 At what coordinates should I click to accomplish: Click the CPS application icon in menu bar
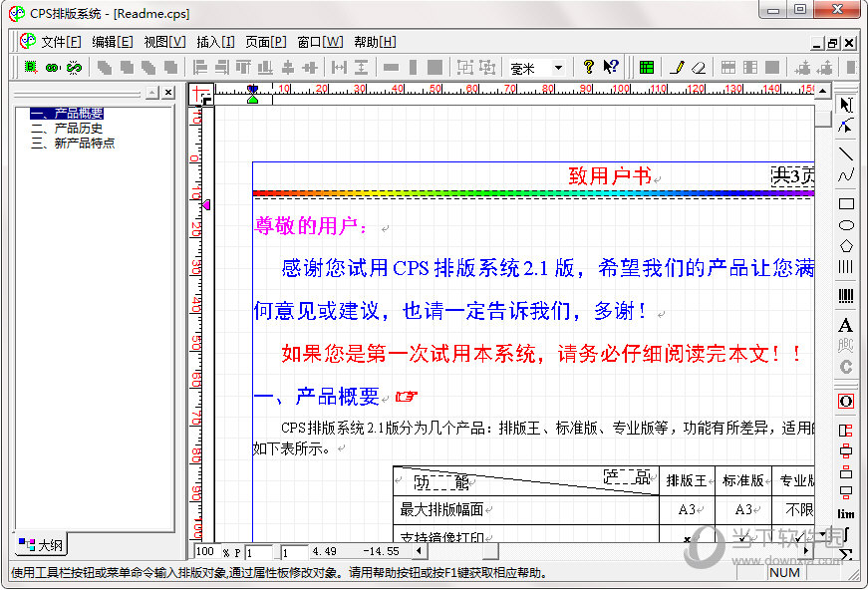point(28,42)
